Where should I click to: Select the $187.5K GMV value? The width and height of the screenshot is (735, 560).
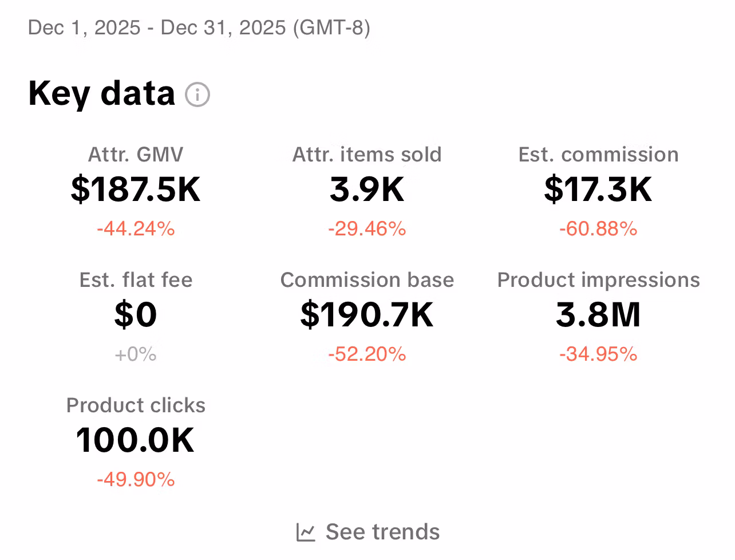click(x=136, y=190)
